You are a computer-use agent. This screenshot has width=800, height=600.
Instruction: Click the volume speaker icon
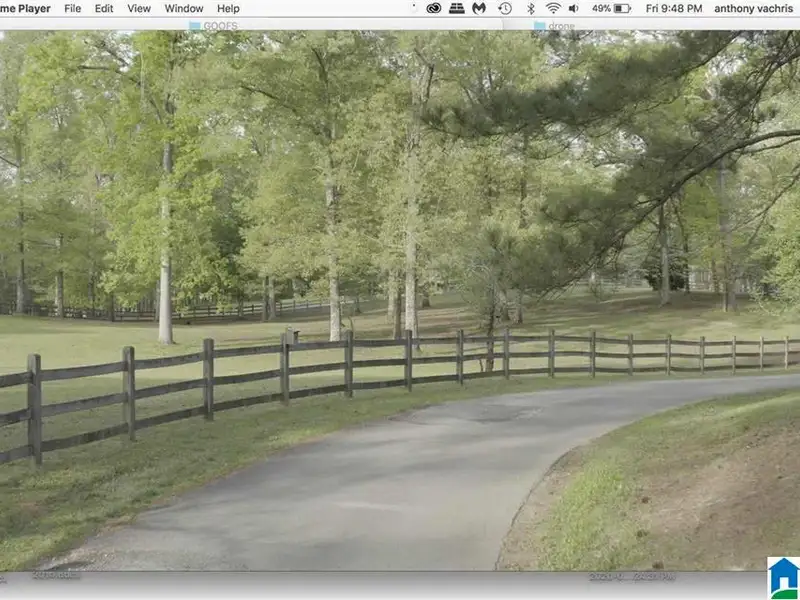574,8
